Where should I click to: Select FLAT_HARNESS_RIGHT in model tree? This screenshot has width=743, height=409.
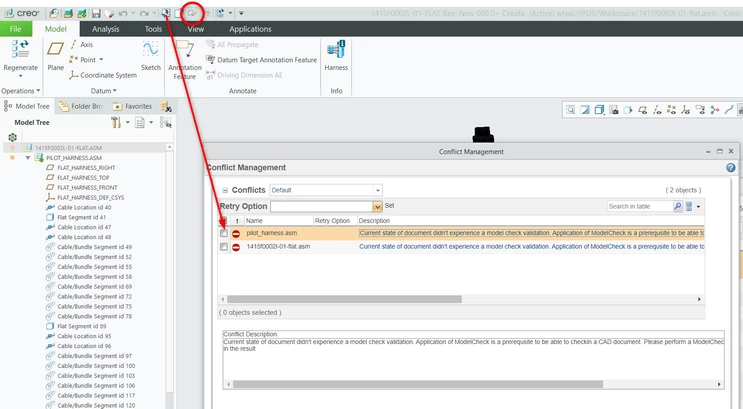pyautogui.click(x=86, y=168)
